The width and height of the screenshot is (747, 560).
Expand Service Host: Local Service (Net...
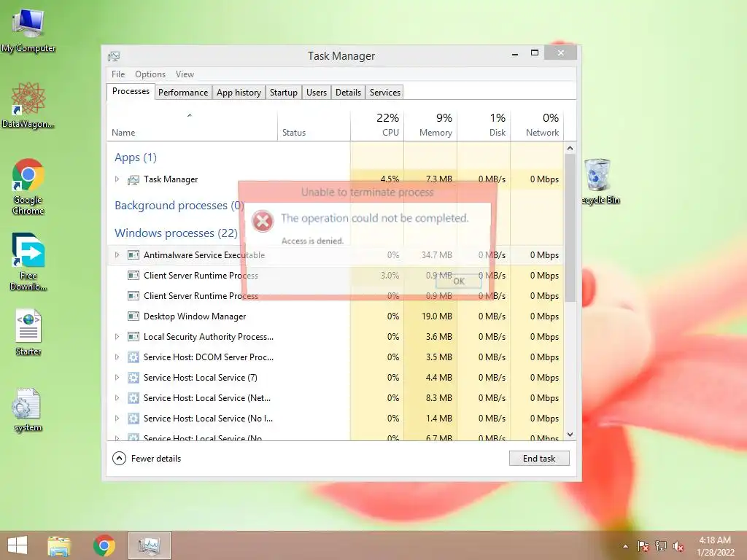[x=117, y=398]
